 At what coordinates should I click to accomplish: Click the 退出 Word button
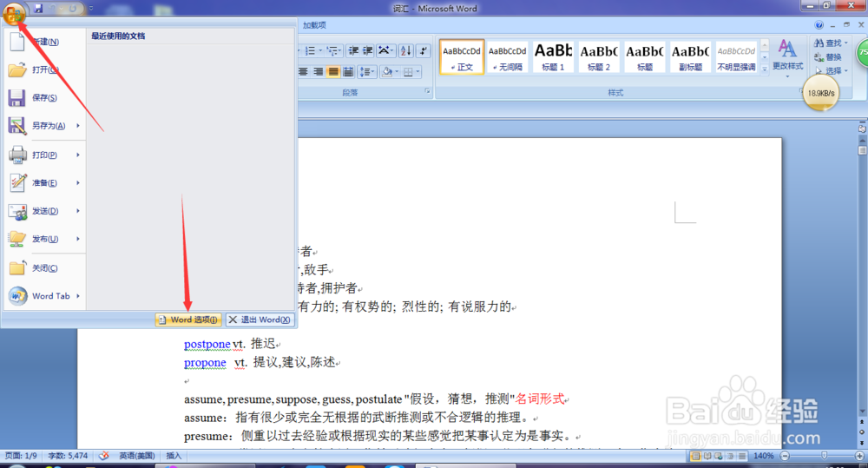(260, 320)
